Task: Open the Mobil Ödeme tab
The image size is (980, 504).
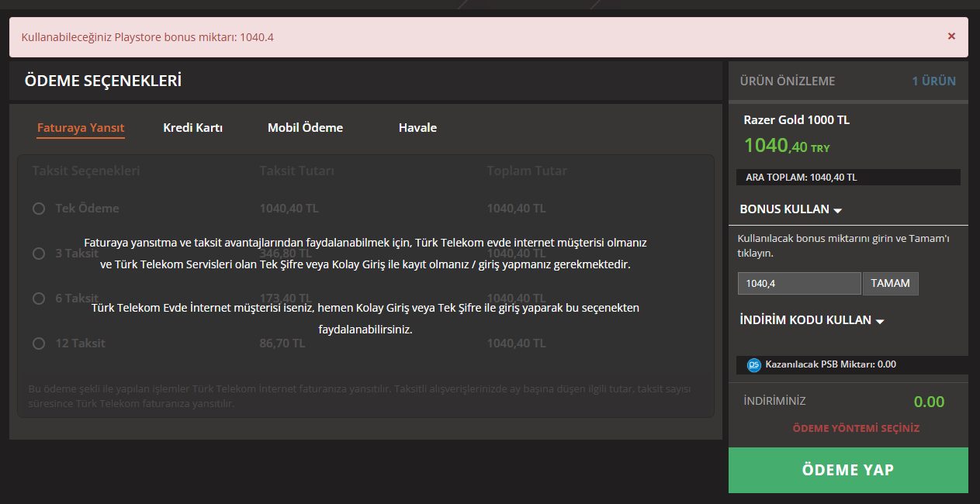Action: (x=305, y=128)
